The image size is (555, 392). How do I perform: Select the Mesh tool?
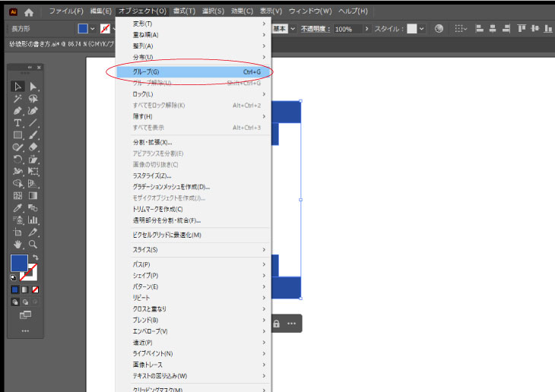click(x=17, y=196)
